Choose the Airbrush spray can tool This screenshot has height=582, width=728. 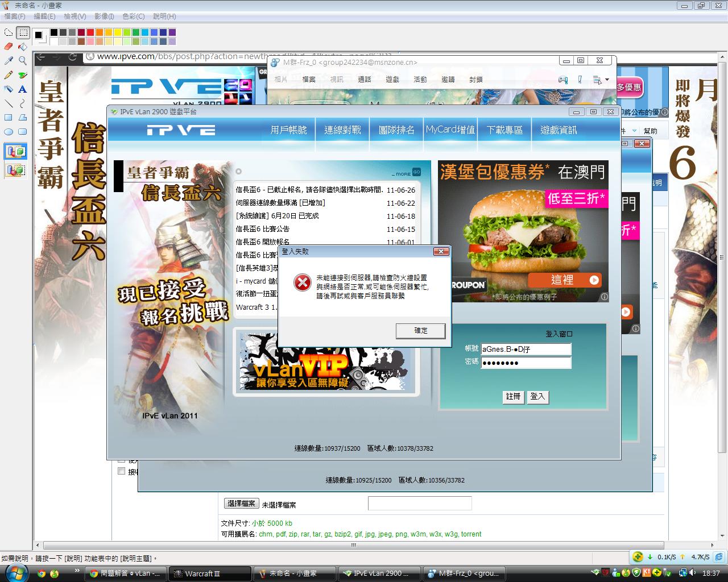click(9, 89)
